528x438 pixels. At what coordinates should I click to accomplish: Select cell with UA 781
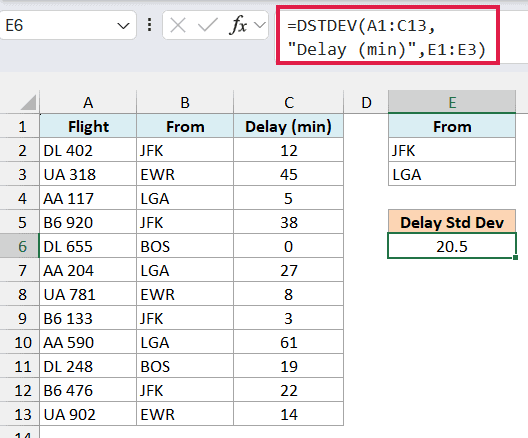pyautogui.click(x=88, y=294)
